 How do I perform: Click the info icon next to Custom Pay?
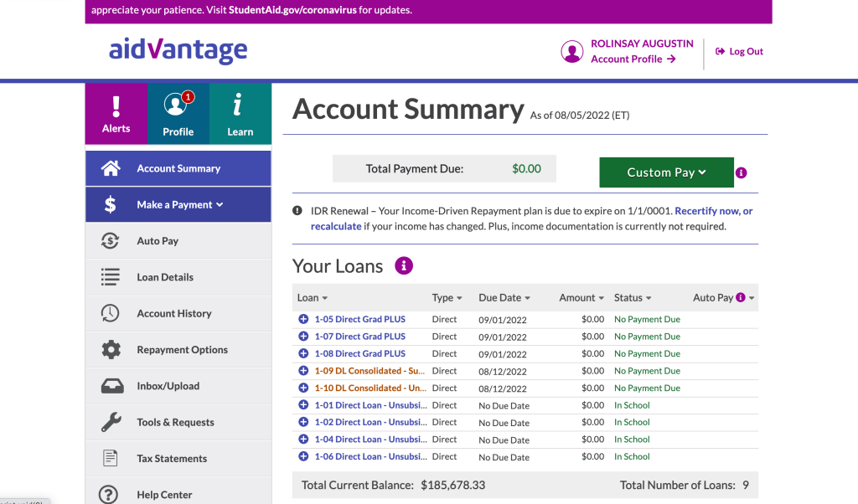point(741,173)
